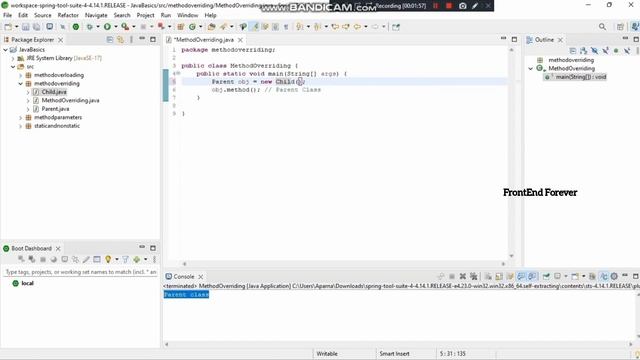Screen dimensions: 640x360
Task: Click the green Boot Dashboard toolbar icon
Action: 76,27
